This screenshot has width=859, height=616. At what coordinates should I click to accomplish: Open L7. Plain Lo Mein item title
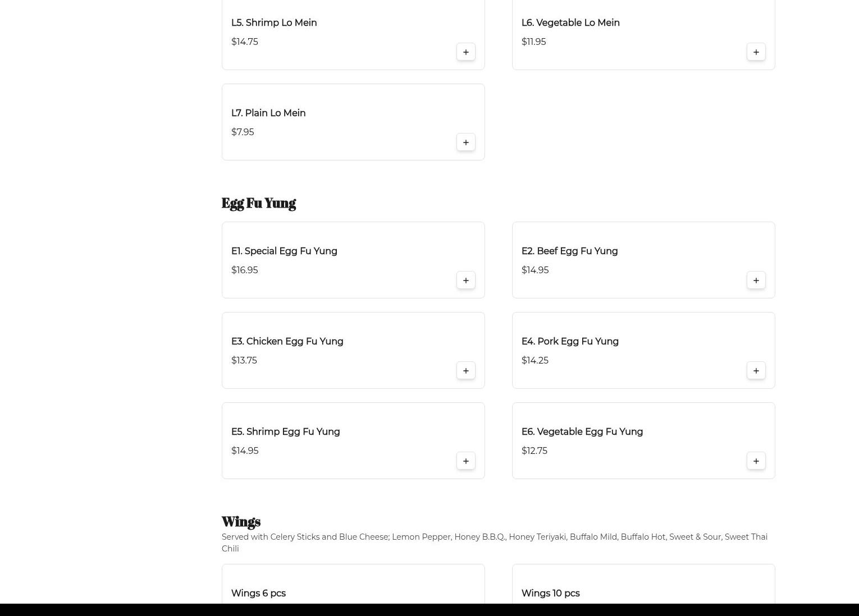click(268, 113)
